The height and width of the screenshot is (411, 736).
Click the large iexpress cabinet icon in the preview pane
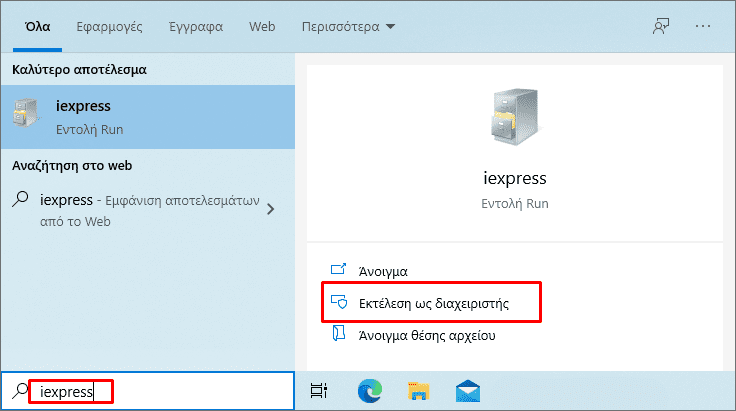515,117
